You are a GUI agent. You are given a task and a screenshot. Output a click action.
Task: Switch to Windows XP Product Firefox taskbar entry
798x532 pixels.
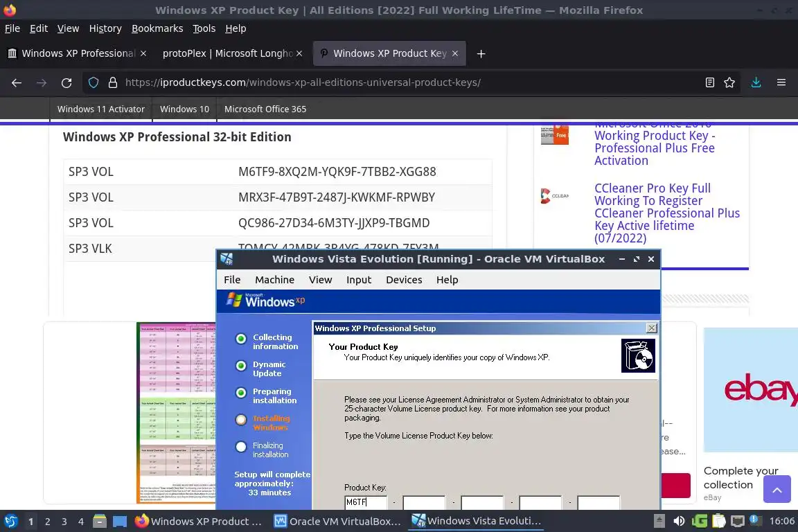coord(199,522)
